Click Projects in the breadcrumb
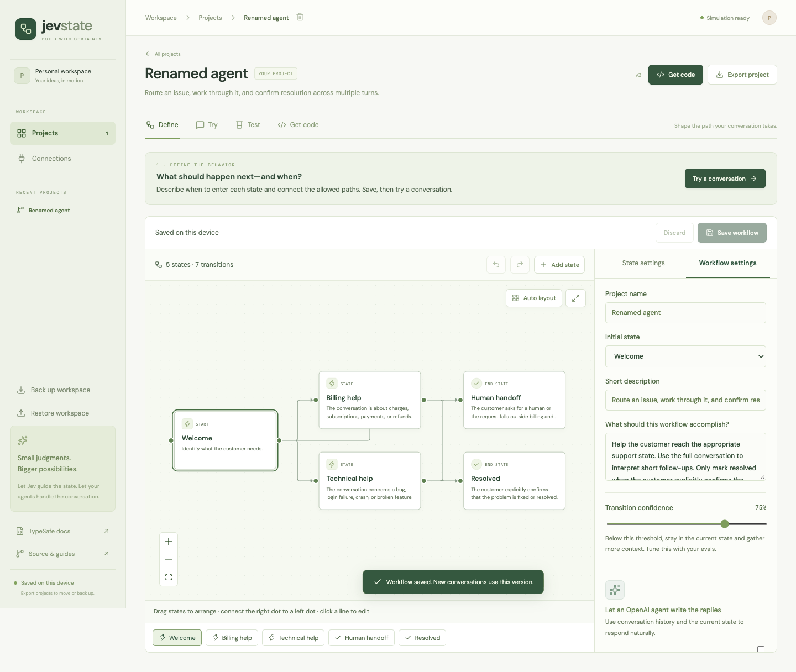This screenshot has width=796, height=672. (210, 18)
